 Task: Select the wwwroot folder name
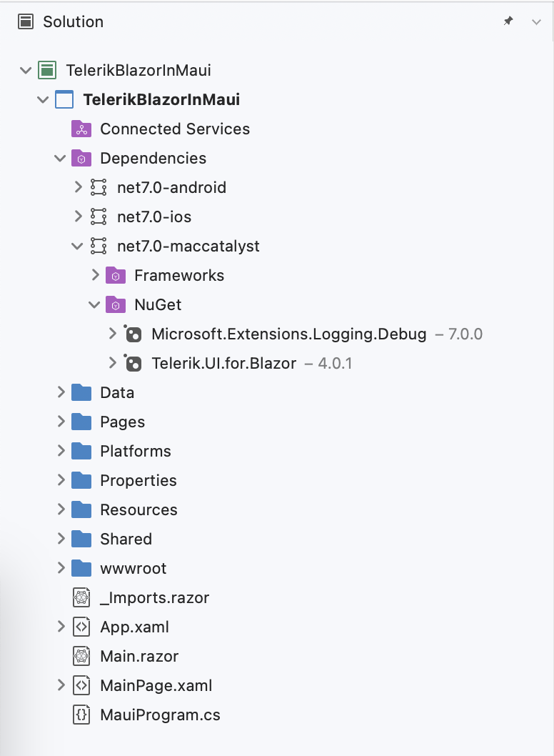click(x=133, y=569)
